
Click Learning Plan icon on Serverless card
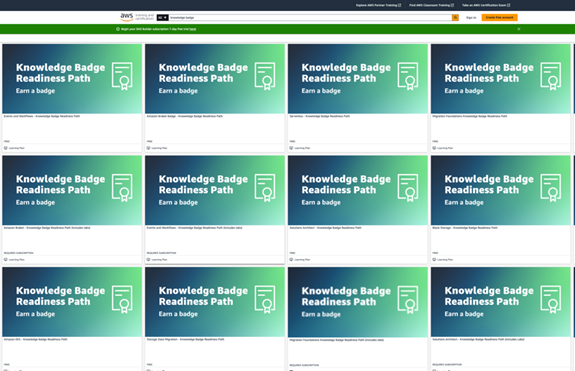(291, 148)
